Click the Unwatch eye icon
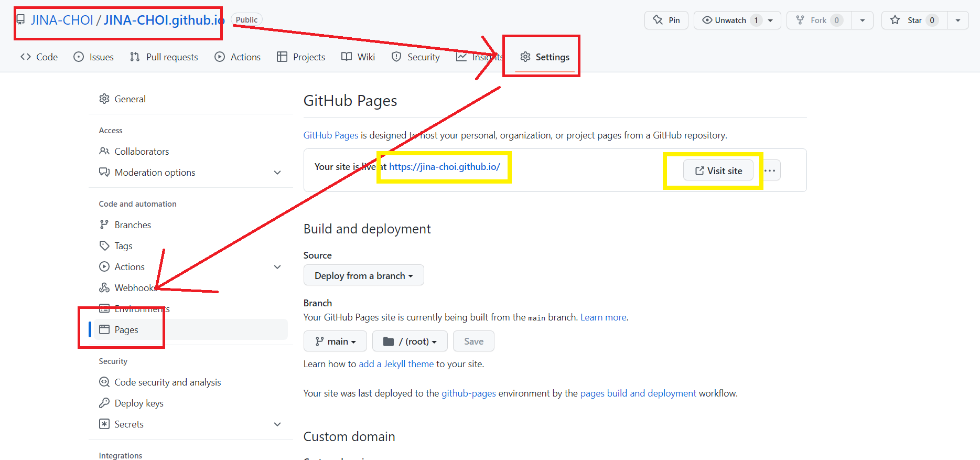 [x=707, y=20]
